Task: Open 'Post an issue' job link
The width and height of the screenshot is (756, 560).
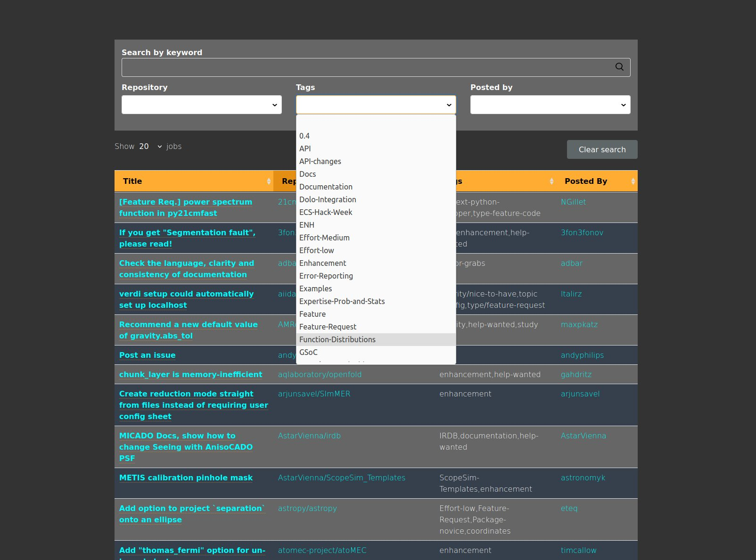Action: (147, 355)
